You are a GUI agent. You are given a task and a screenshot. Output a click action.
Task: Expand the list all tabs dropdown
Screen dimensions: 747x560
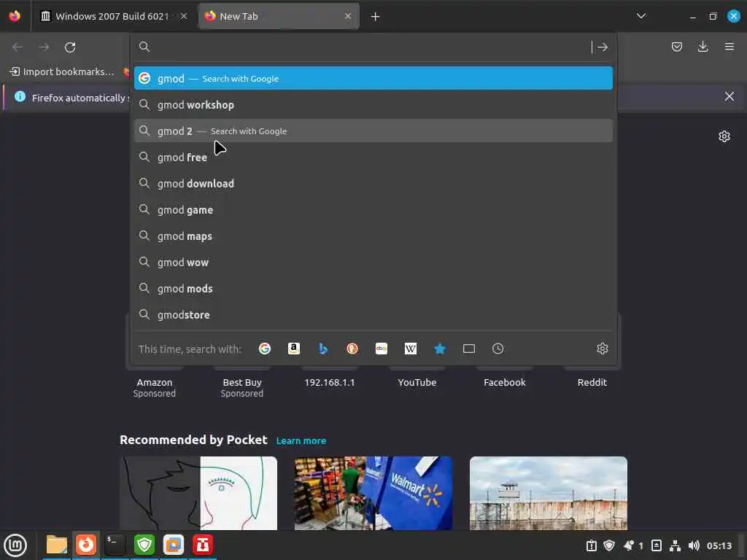point(641,16)
